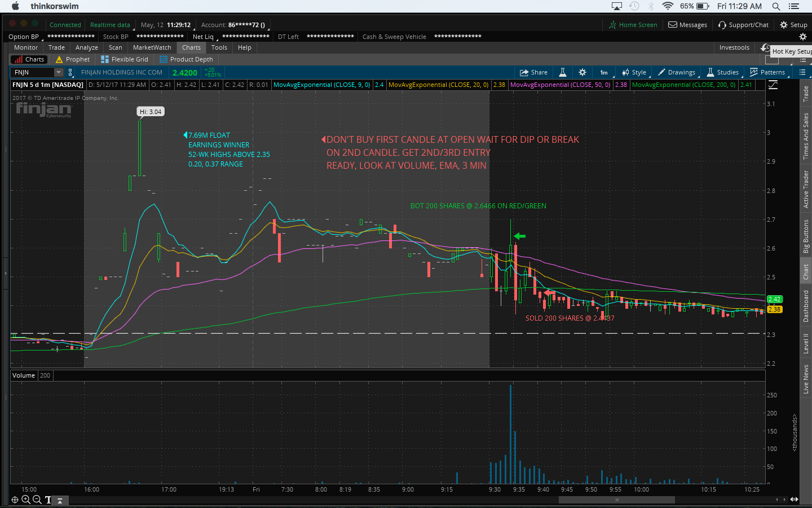The height and width of the screenshot is (508, 812).
Task: Open the Patterns menu
Action: pos(767,72)
